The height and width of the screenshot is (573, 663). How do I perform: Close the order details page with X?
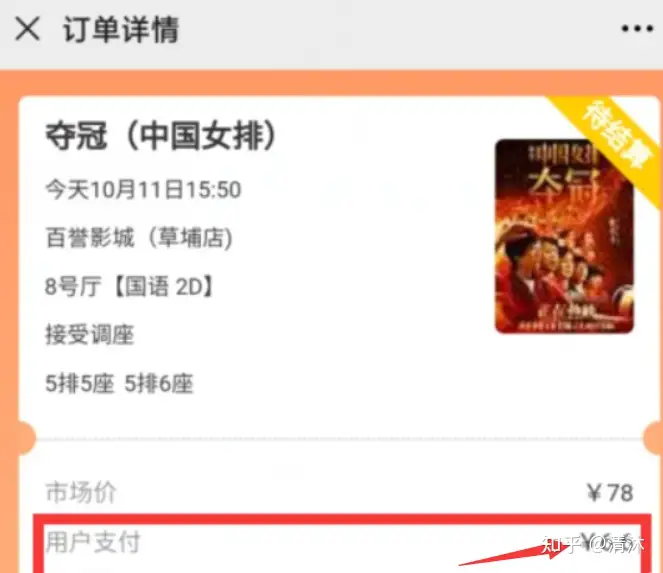[27, 29]
